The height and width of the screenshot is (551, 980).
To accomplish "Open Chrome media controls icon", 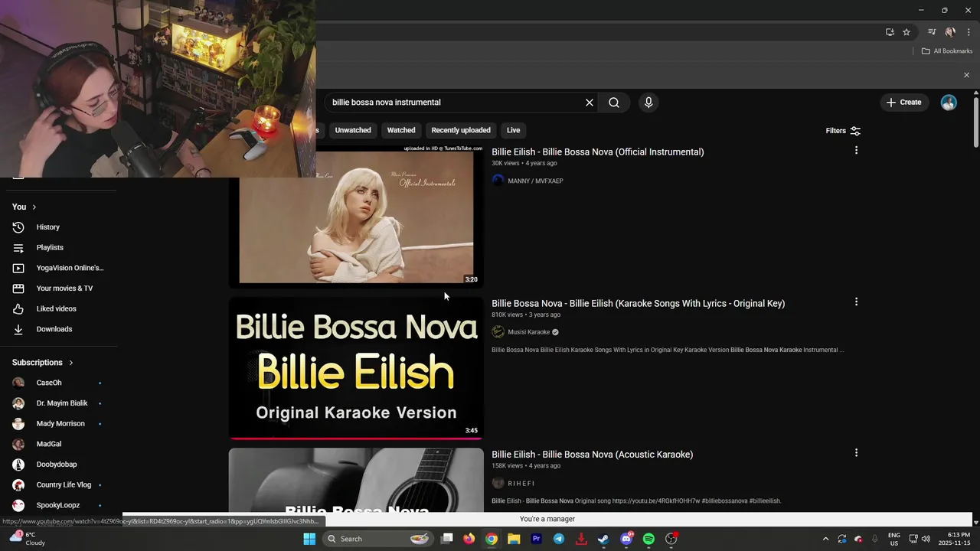I will pos(932,32).
